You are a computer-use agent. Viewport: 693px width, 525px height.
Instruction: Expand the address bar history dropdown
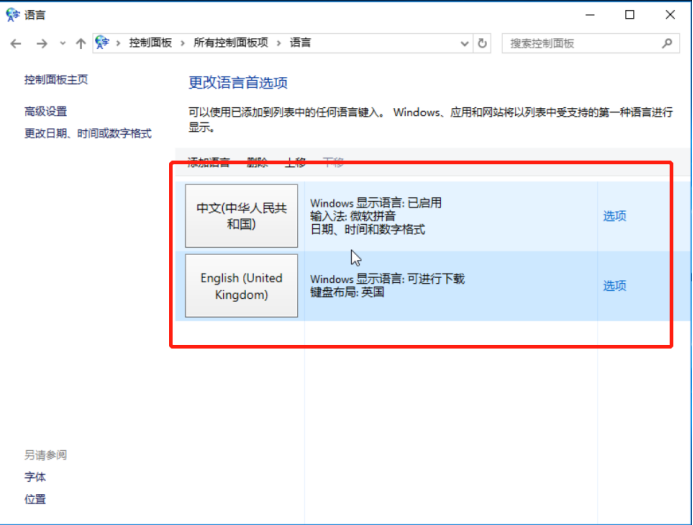pos(465,43)
